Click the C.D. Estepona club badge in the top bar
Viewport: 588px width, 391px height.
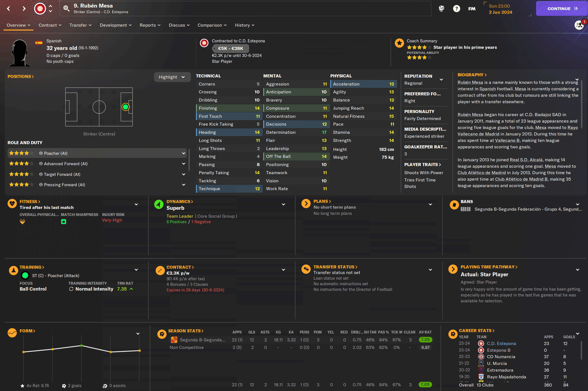(40, 8)
